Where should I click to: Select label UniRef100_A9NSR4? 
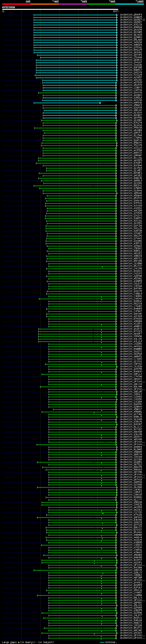click(131, 45)
